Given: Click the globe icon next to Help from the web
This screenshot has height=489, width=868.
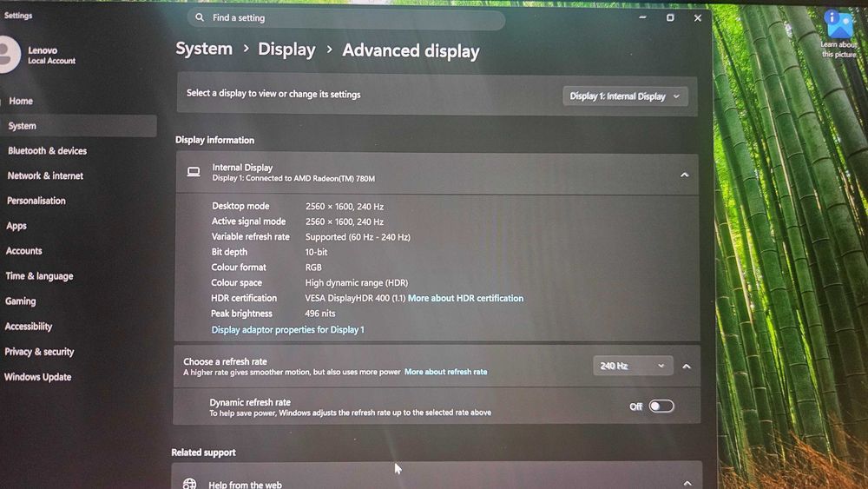Looking at the screenshot, I should tap(189, 484).
